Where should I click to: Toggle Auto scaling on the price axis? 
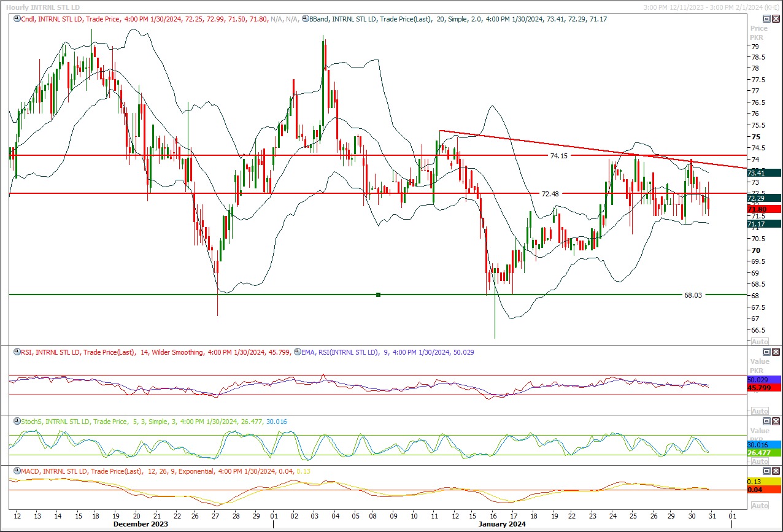[759, 341]
